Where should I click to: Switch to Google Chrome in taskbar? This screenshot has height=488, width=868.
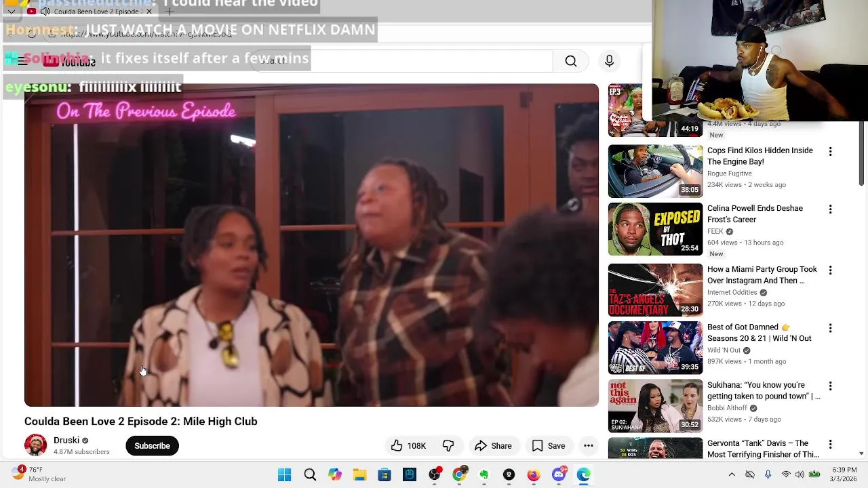[460, 474]
